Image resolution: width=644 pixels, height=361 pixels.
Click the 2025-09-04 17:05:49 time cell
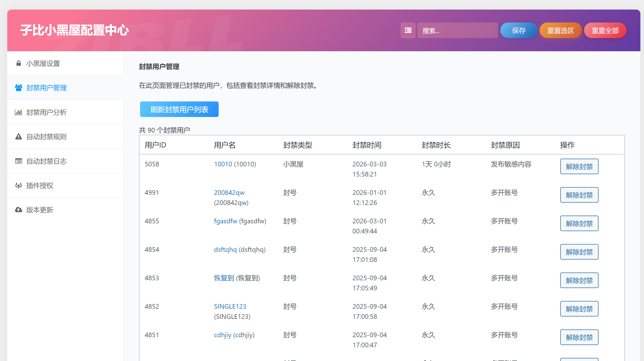tap(370, 283)
